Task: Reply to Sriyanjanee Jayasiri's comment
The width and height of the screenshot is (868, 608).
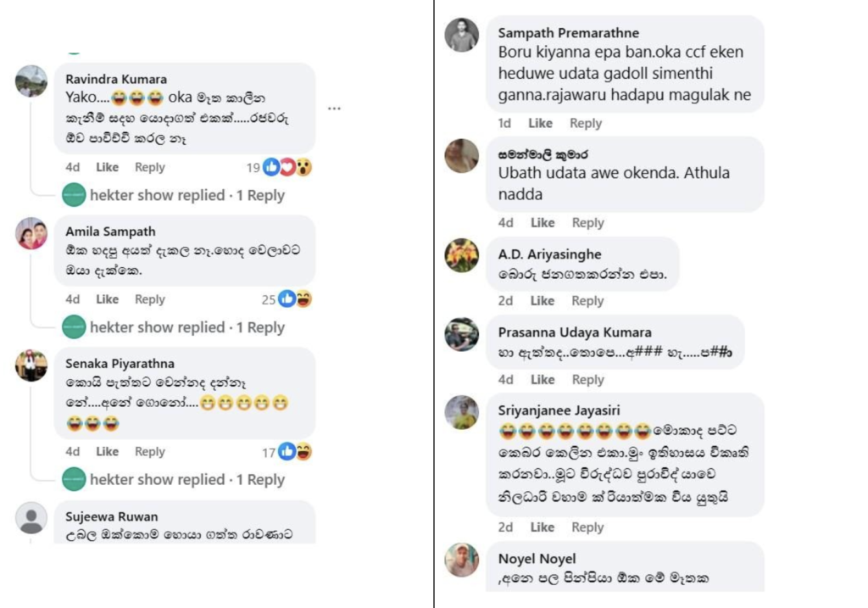Action: click(587, 527)
